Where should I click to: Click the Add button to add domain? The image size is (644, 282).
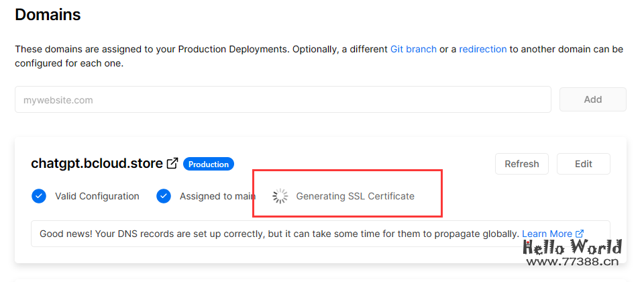pos(592,99)
